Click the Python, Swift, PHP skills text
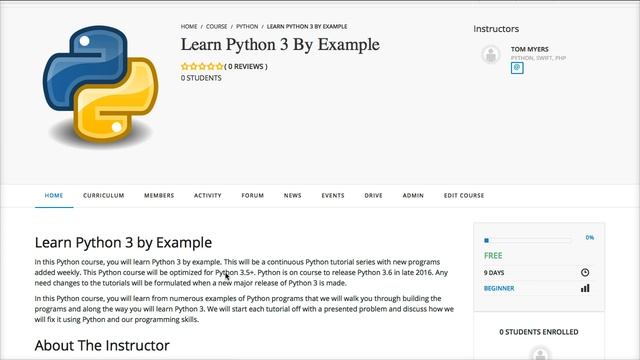Image resolution: width=640 pixels, height=360 pixels. click(x=538, y=58)
